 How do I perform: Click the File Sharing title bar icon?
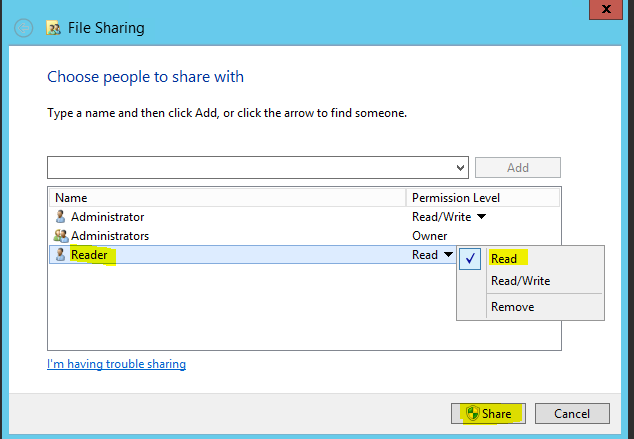pyautogui.click(x=54, y=28)
